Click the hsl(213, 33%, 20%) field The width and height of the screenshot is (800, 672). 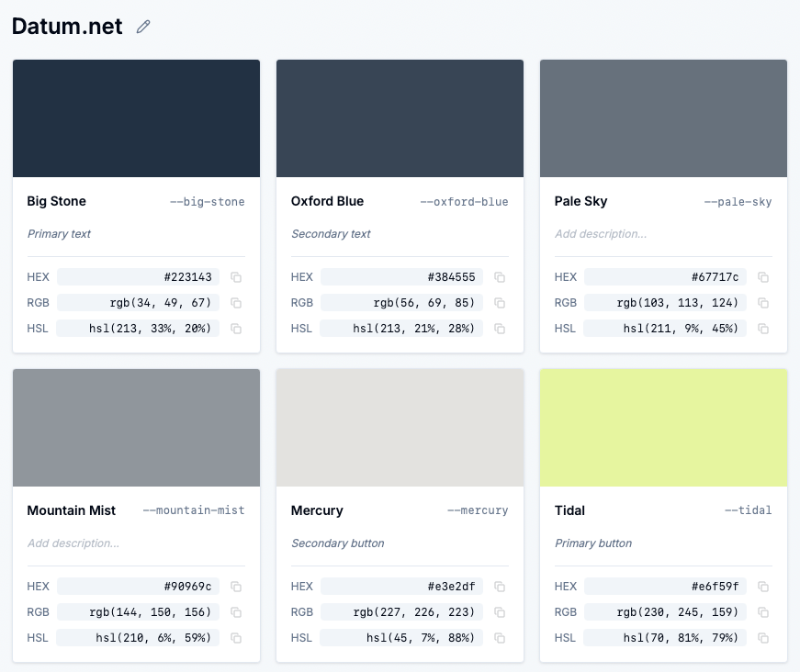(x=138, y=328)
